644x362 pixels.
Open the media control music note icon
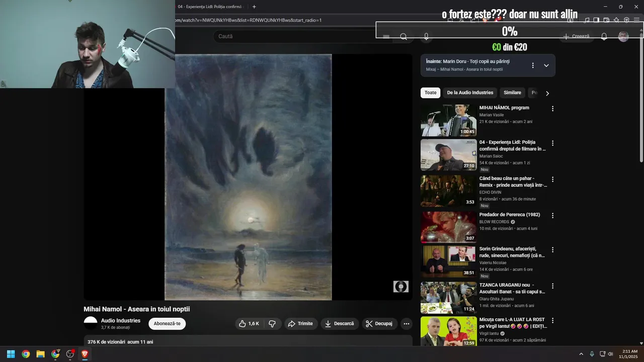(586, 20)
